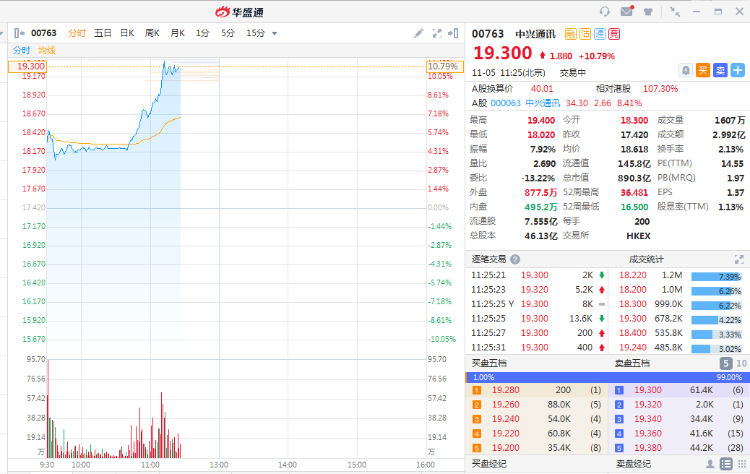Click the 最高 value 19.400
Screen dimensions: 750x474
(541, 121)
